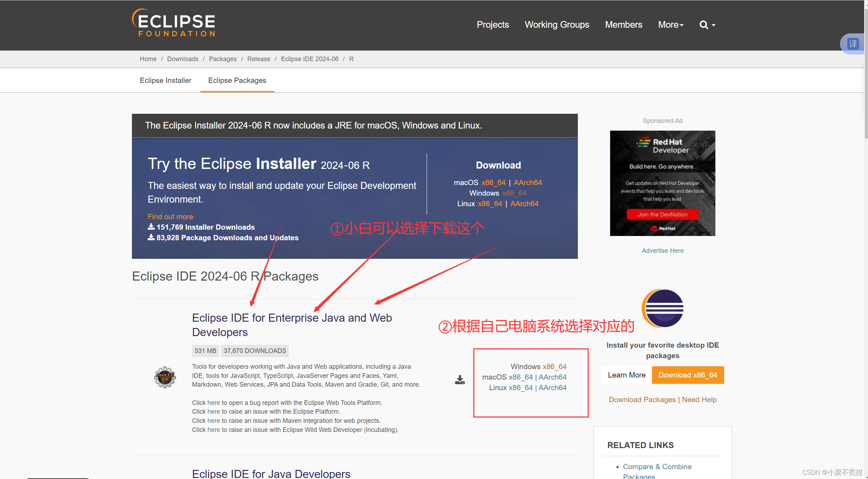The image size is (868, 479).
Task: Go to Packages breadcrumb
Action: tap(223, 59)
